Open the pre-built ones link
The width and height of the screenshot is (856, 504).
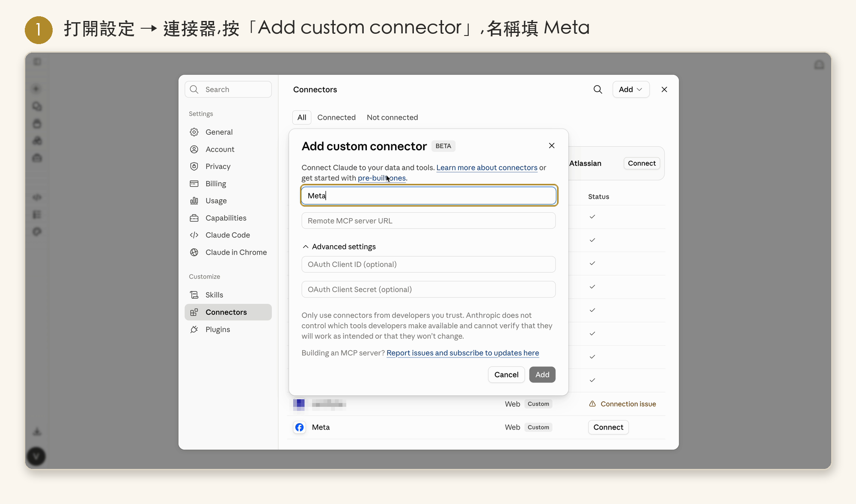382,178
